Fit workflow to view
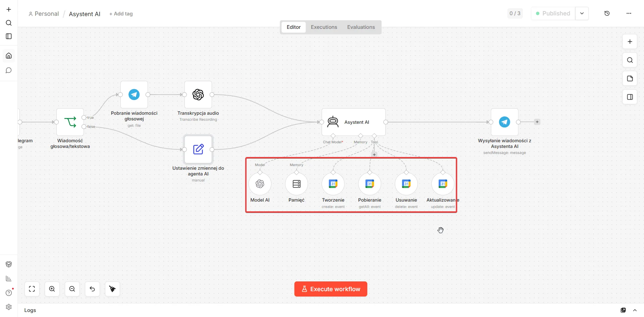 click(x=32, y=289)
